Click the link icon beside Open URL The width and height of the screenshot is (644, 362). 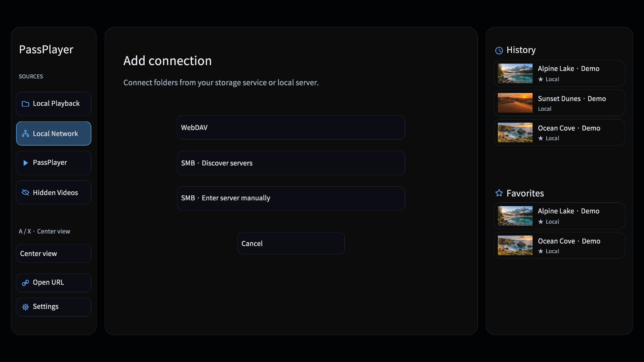(x=25, y=283)
